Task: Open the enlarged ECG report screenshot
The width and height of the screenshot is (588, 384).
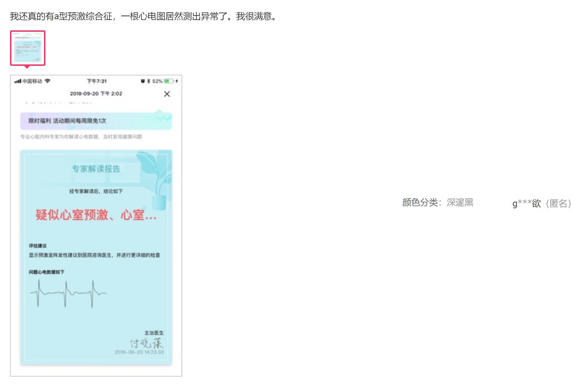Action: (96, 226)
